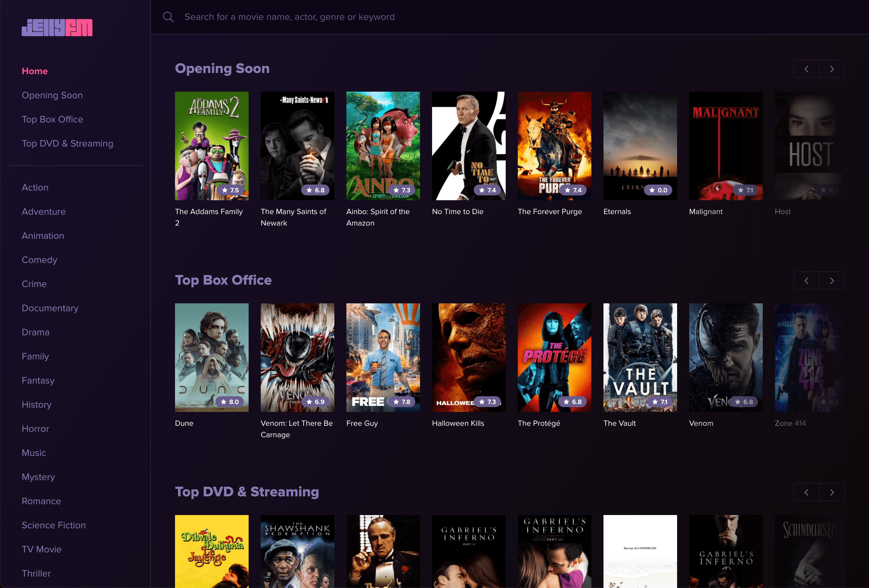Image resolution: width=869 pixels, height=588 pixels.
Task: Show next Top DVD & Streaming movies
Action: coord(832,492)
